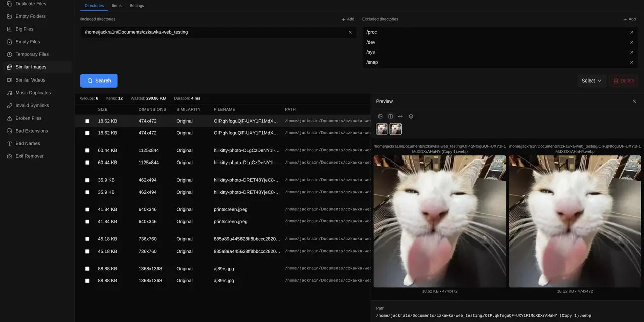Sort results by the PATH column header

pyautogui.click(x=290, y=109)
